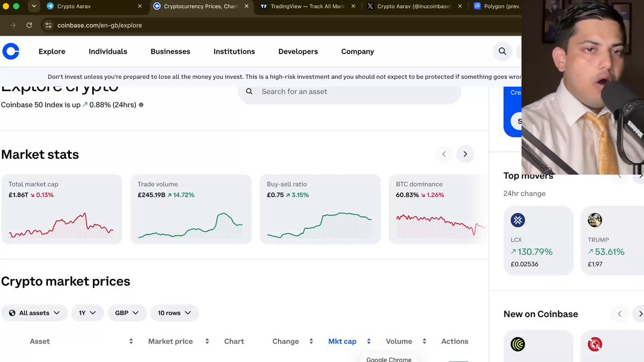Click the LCX coin icon in Top movers

(518, 220)
